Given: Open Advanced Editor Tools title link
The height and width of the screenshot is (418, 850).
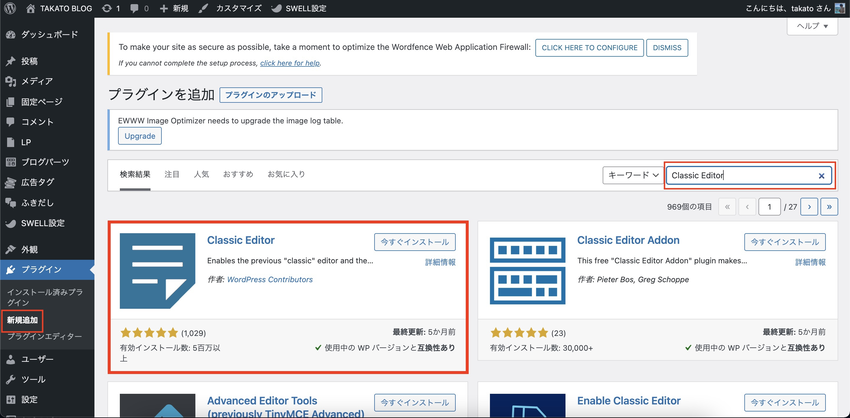Looking at the screenshot, I should coord(286,408).
